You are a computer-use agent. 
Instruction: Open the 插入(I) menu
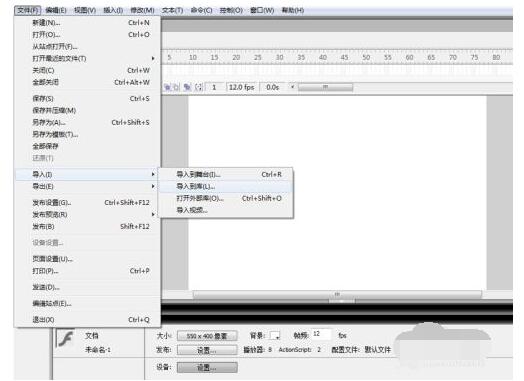pyautogui.click(x=113, y=10)
